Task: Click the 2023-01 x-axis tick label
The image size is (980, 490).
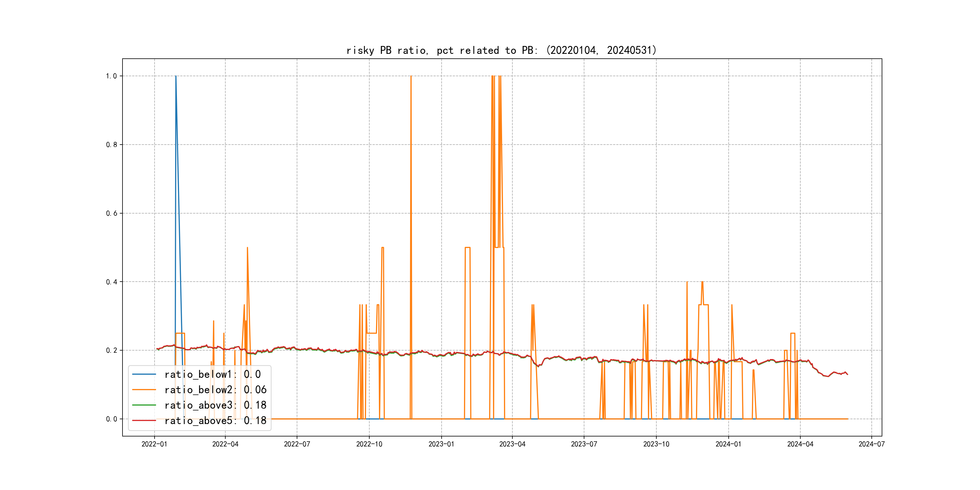Action: click(441, 444)
